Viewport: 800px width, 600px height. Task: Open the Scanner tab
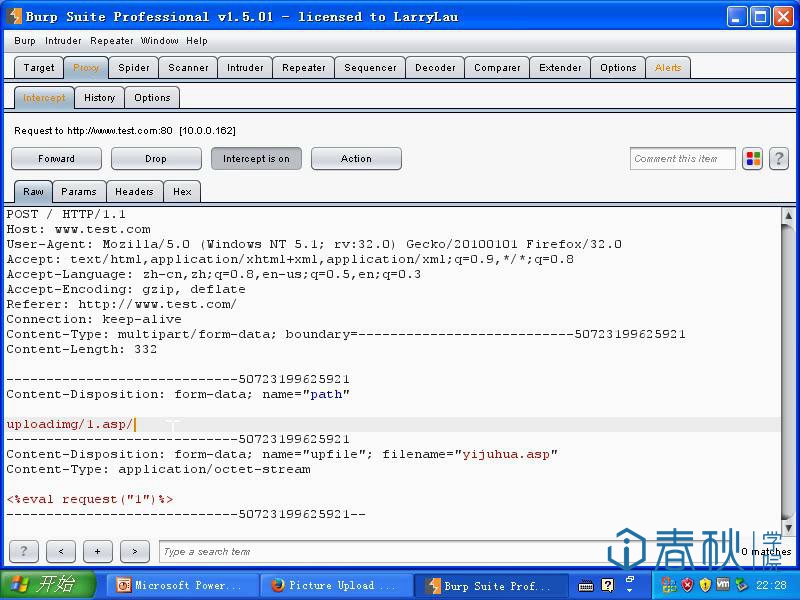coord(188,68)
